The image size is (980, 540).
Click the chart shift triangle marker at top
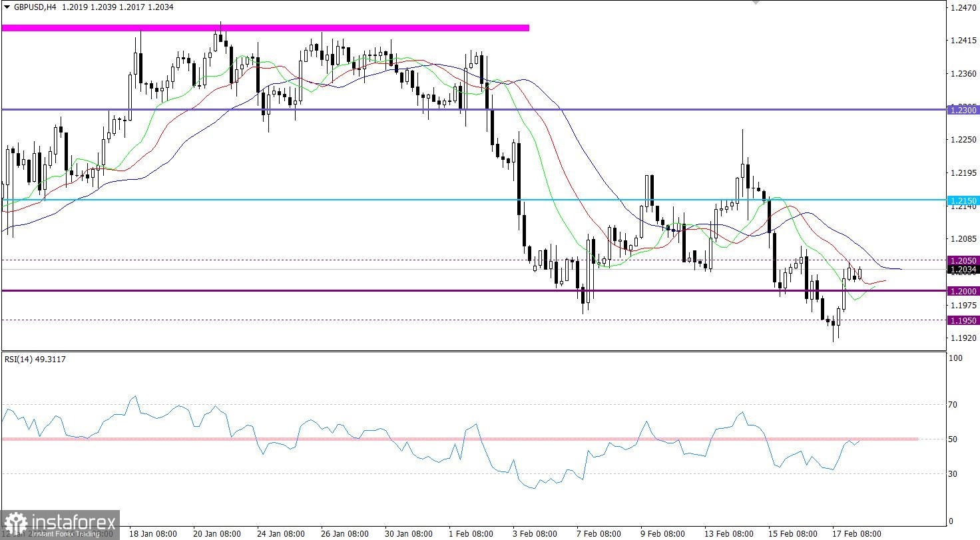click(x=756, y=3)
